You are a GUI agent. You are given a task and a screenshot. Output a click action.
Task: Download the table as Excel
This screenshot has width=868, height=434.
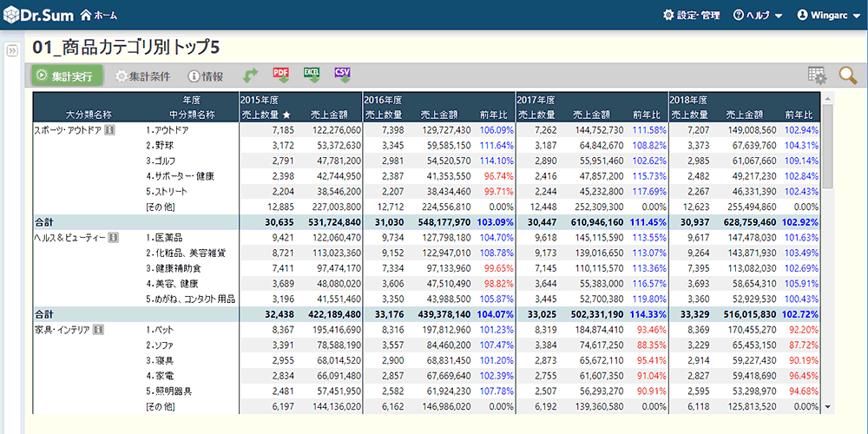point(312,76)
